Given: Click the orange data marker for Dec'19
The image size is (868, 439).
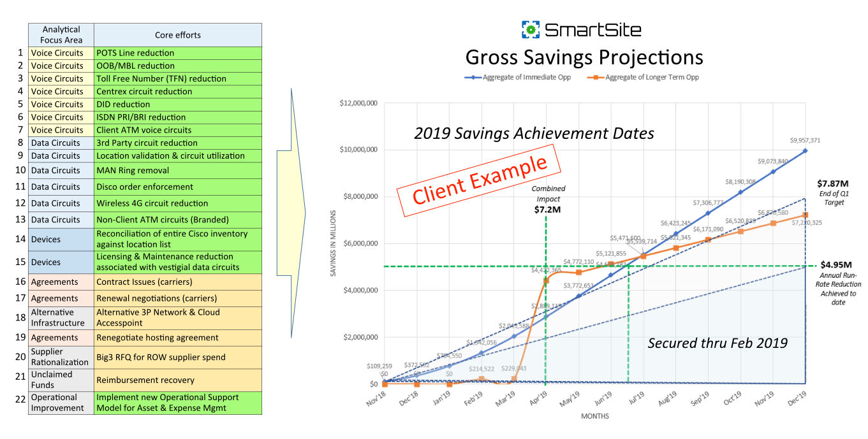Looking at the screenshot, I should click(x=805, y=215).
